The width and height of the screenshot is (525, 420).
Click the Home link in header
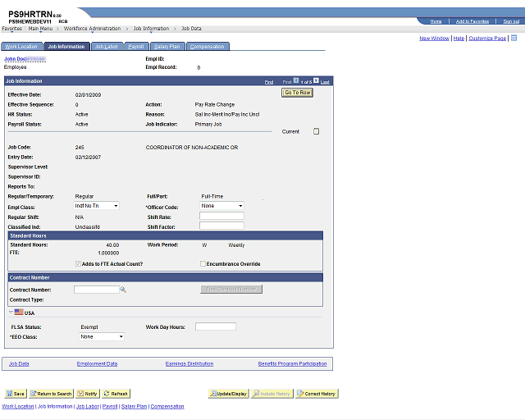436,21
